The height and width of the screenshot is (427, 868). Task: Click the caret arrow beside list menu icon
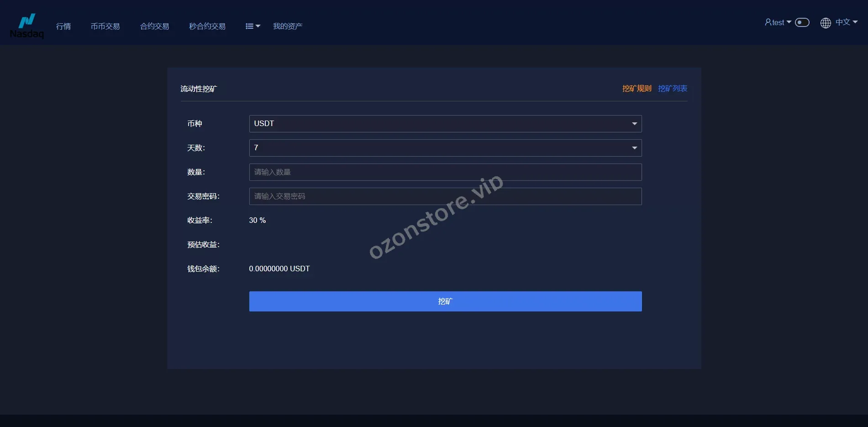tap(258, 26)
